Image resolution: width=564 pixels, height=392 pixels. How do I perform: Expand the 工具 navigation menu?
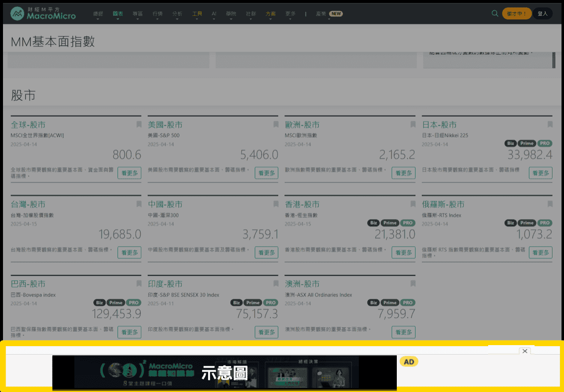[x=197, y=13]
